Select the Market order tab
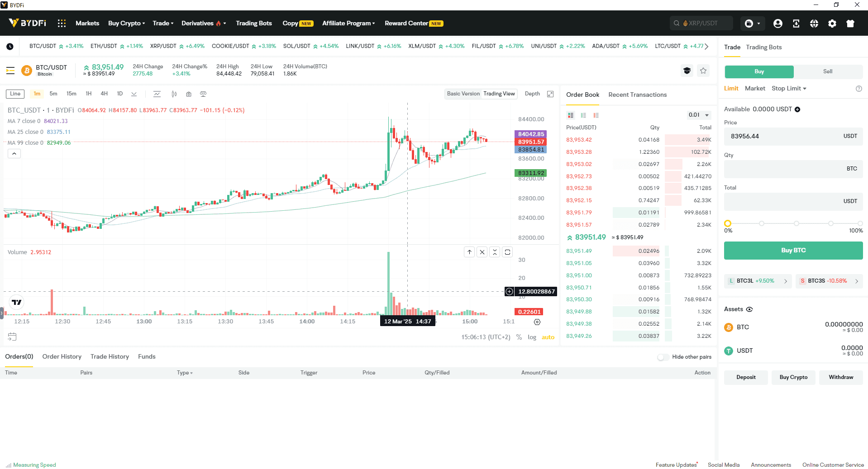868x469 pixels. coord(755,89)
